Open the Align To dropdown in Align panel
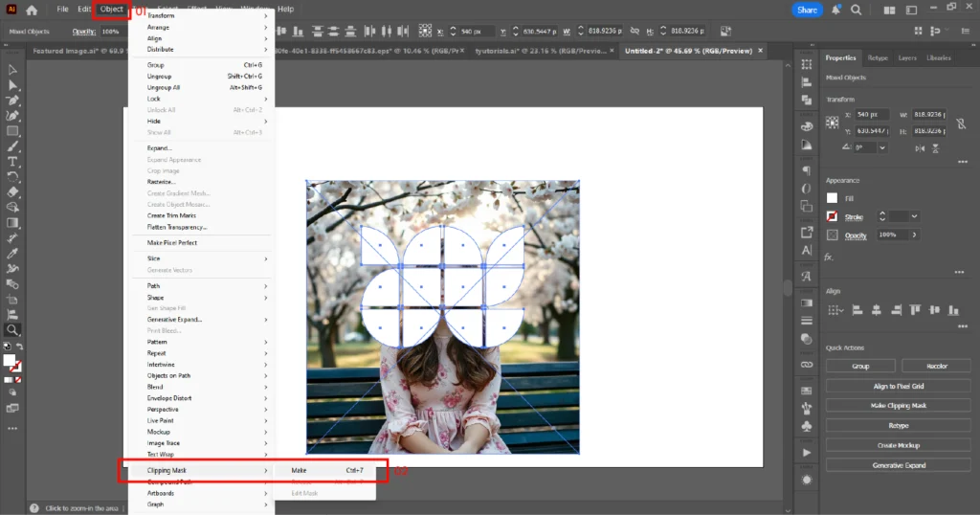980x515 pixels. tap(835, 310)
